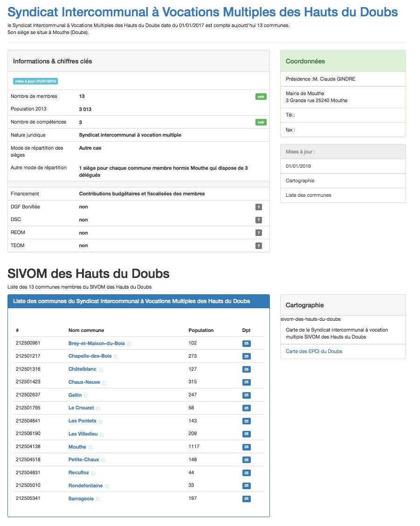Click document icon beside Petite-Chaux
The width and height of the screenshot is (420, 526).
[103, 460]
